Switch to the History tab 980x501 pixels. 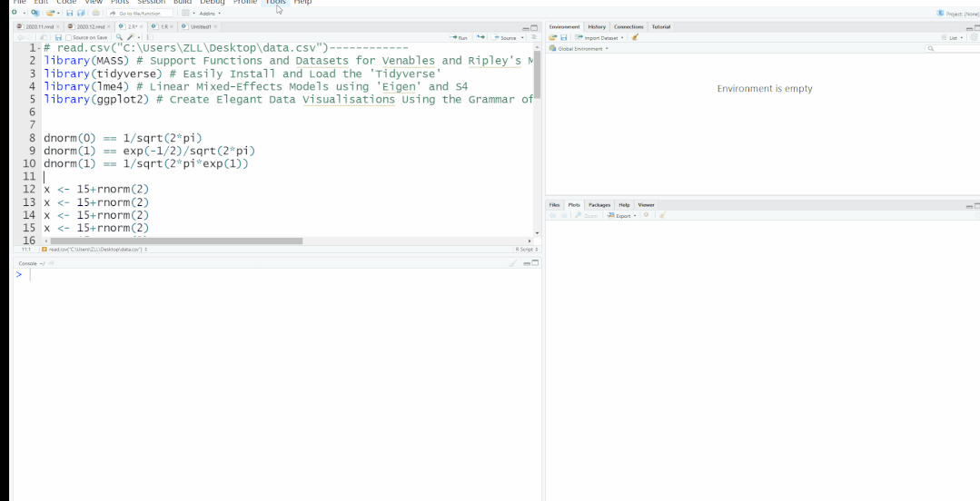tap(597, 27)
